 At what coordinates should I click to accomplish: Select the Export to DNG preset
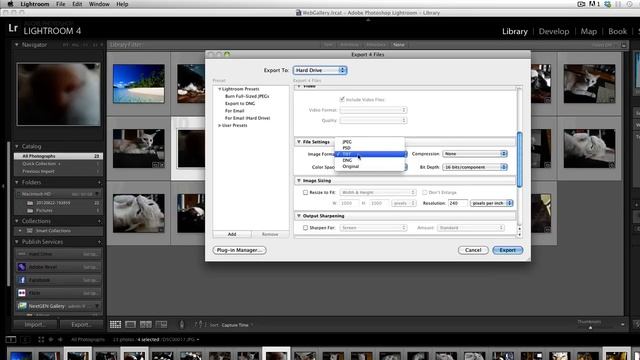(240, 104)
